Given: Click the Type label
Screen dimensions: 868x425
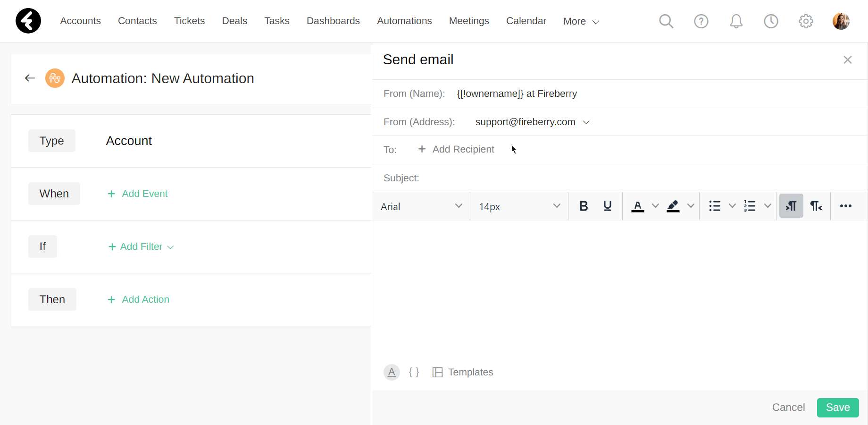Looking at the screenshot, I should pos(52,141).
